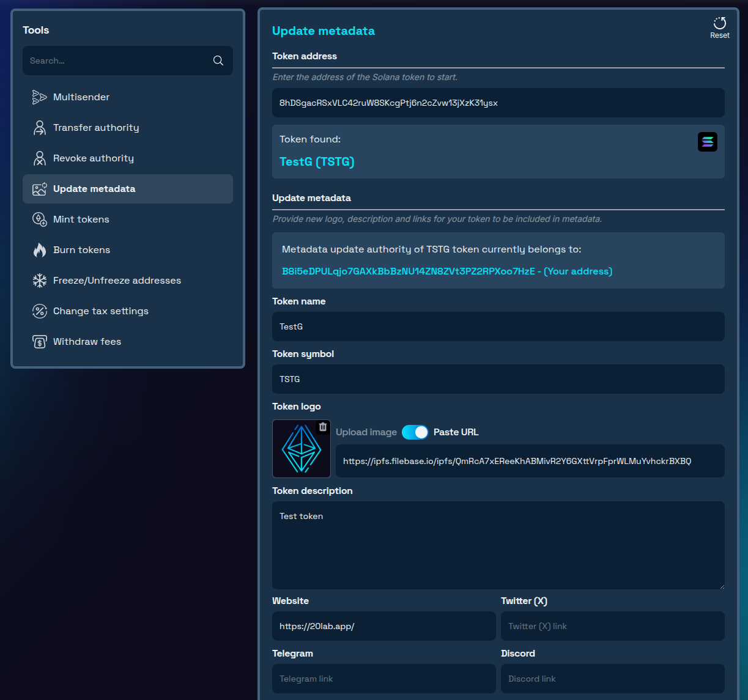The image size is (748, 700).
Task: Click the Upload image label
Action: click(366, 432)
